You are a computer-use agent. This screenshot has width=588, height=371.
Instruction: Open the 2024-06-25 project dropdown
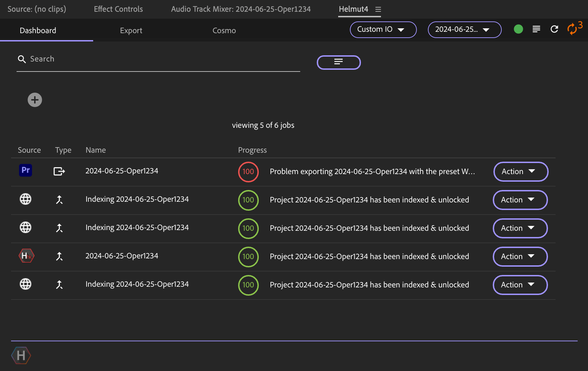pos(464,30)
